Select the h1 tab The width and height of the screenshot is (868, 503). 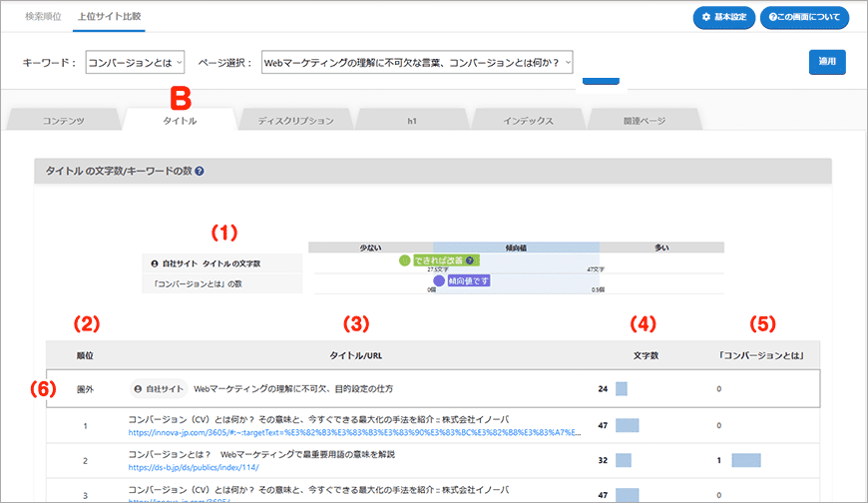[412, 120]
